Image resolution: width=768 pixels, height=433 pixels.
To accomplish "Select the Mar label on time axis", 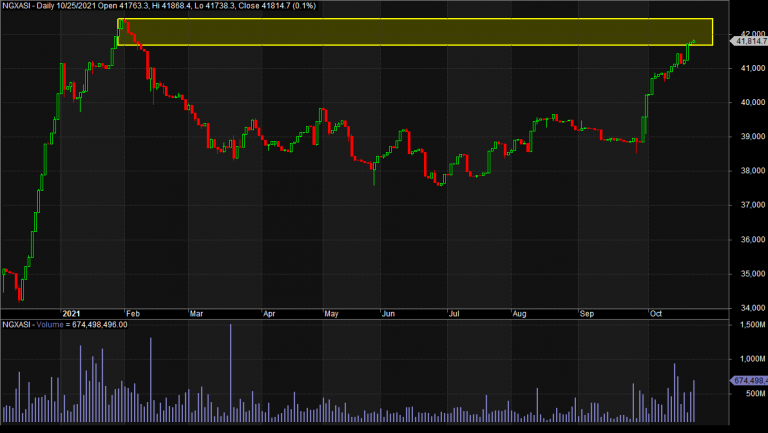I will point(196,314).
